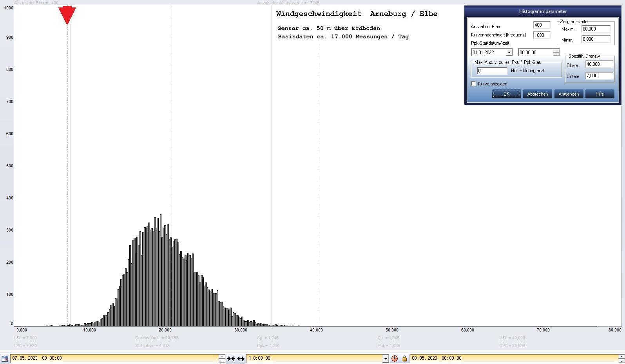625x364 pixels.
Task: Enable the 'Kurve anzeigen' checkbox
Action: tap(474, 84)
